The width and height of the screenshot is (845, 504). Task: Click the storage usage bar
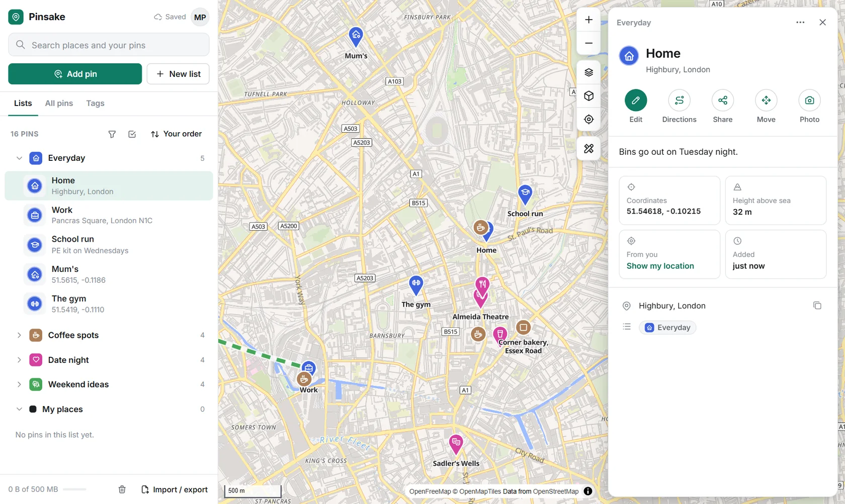[x=74, y=489]
